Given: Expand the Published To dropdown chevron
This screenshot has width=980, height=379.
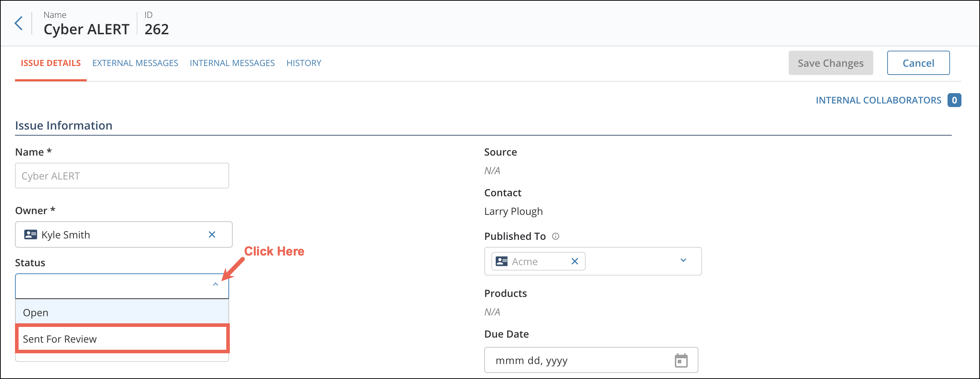Looking at the screenshot, I should point(683,260).
